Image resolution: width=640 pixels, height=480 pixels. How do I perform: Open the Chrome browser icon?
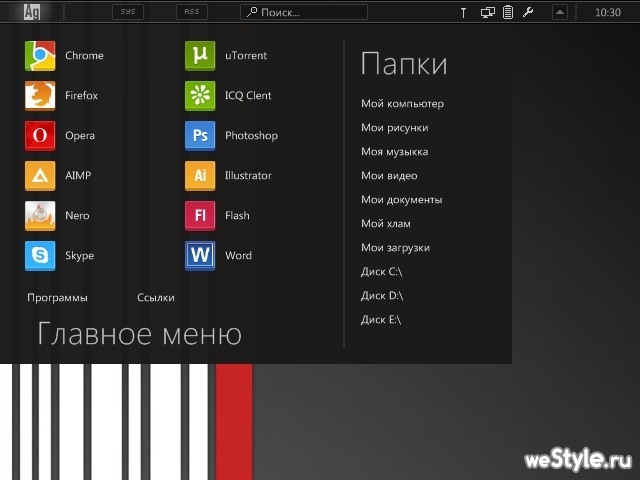40,56
